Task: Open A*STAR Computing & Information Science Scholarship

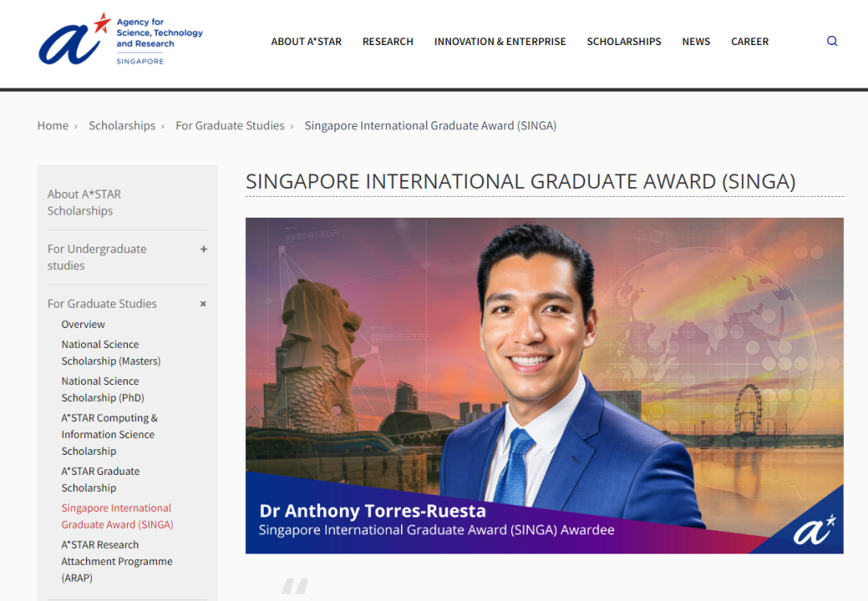Action: 109,435
